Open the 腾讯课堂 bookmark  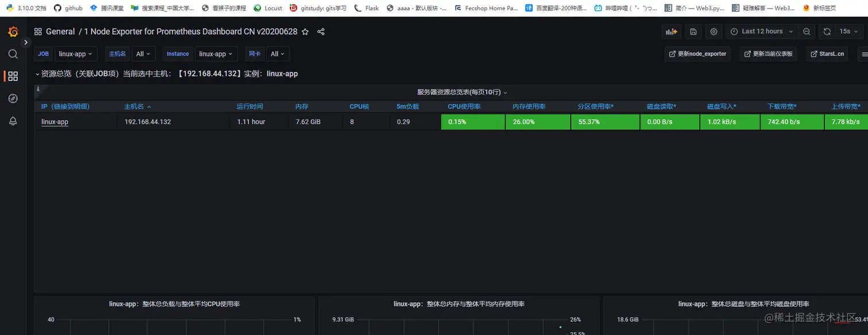pyautogui.click(x=107, y=8)
